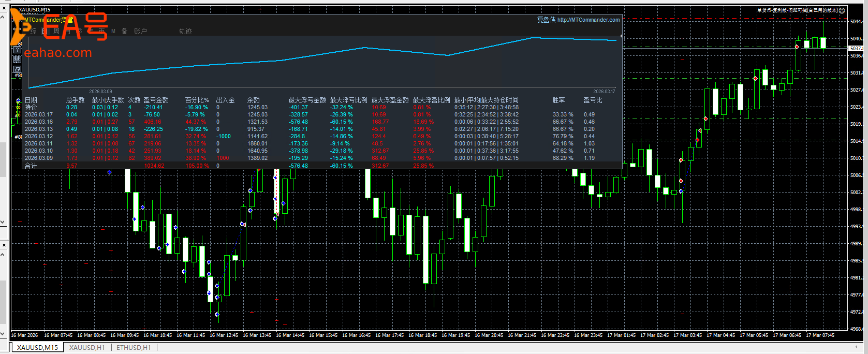Screen dimensions: 868x354
Task: Click the 2026.03.16 row in stats table
Action: tap(39, 122)
